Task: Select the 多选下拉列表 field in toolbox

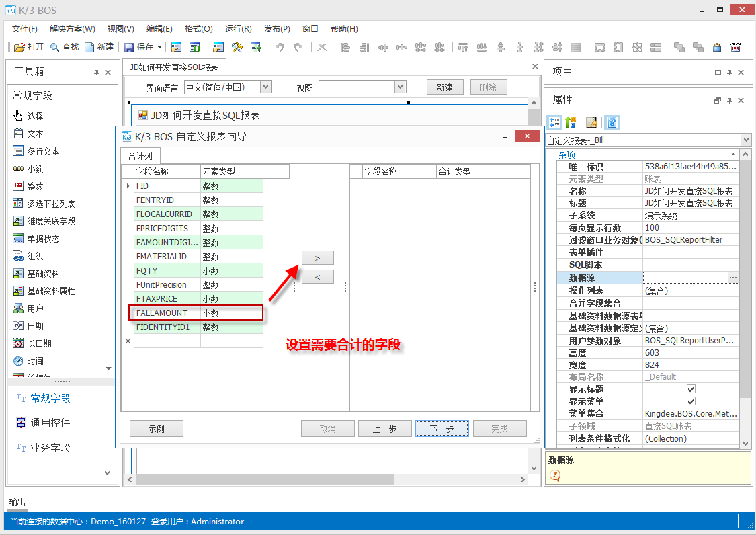Action: 44,204
